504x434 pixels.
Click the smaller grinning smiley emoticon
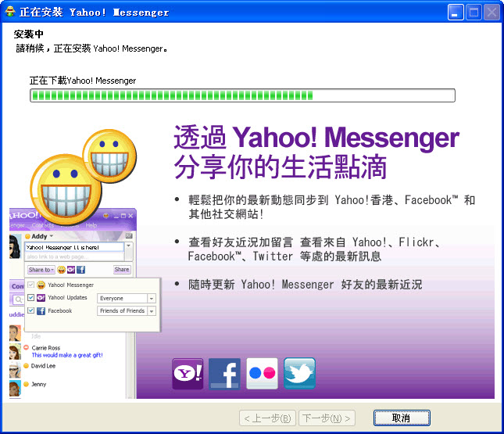point(109,156)
